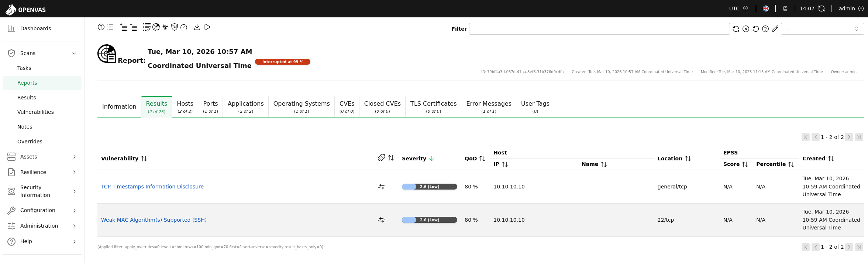Sort table by Vulnerability column

click(x=124, y=159)
